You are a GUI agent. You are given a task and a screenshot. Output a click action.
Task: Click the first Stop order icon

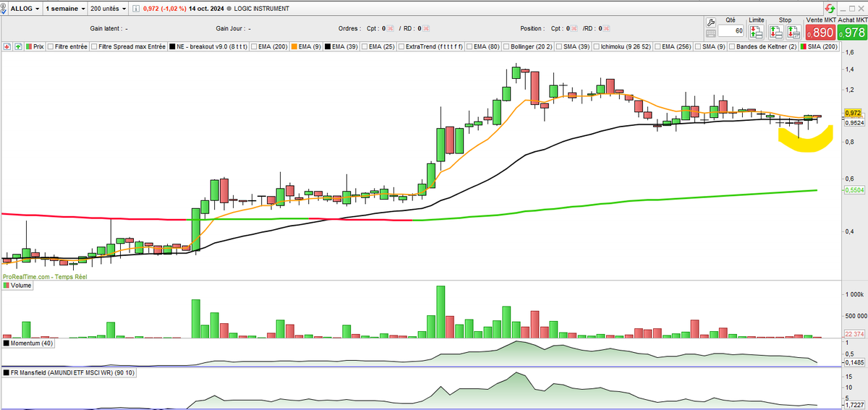click(x=775, y=32)
